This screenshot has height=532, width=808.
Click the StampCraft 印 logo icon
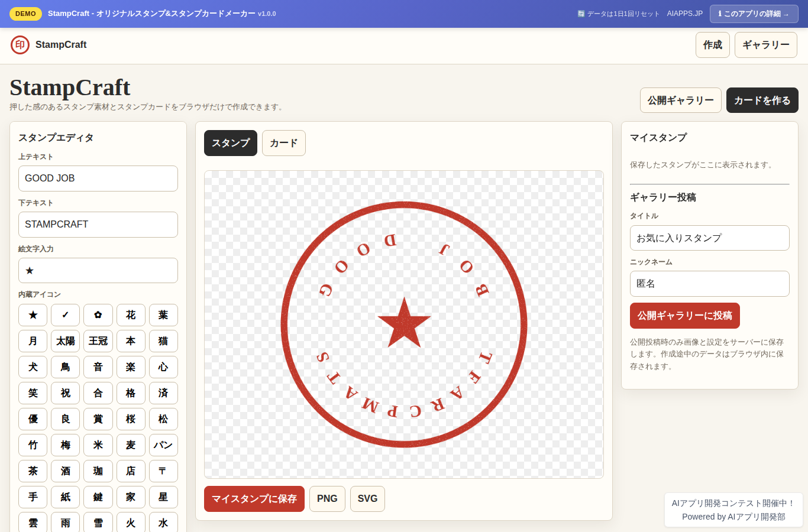(20, 45)
